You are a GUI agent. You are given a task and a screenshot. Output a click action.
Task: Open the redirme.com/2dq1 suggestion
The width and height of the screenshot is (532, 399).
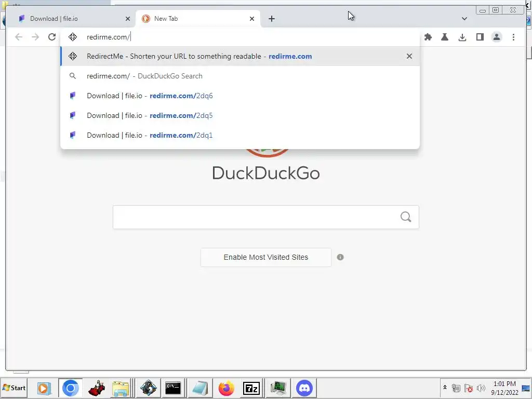tap(240, 135)
